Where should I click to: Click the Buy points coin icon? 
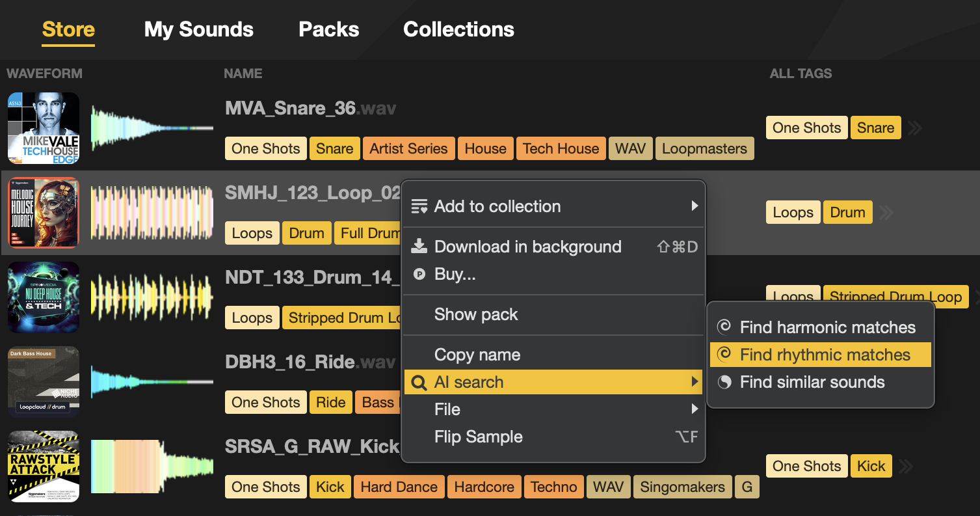[x=419, y=274]
